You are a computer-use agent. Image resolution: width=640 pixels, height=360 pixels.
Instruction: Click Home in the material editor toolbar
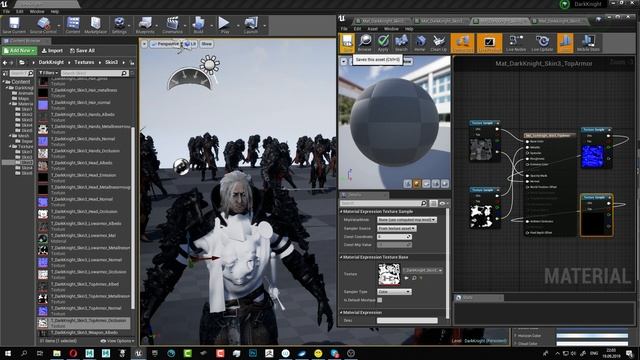(x=420, y=43)
